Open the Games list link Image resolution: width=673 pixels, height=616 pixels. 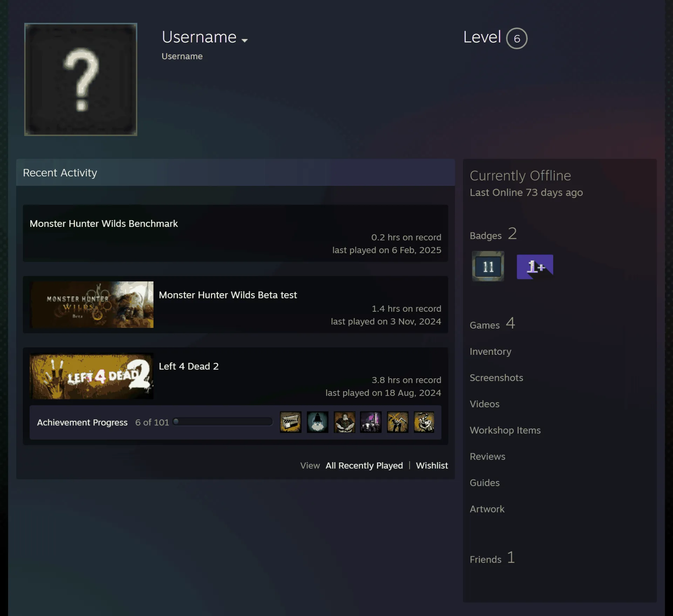[492, 324]
